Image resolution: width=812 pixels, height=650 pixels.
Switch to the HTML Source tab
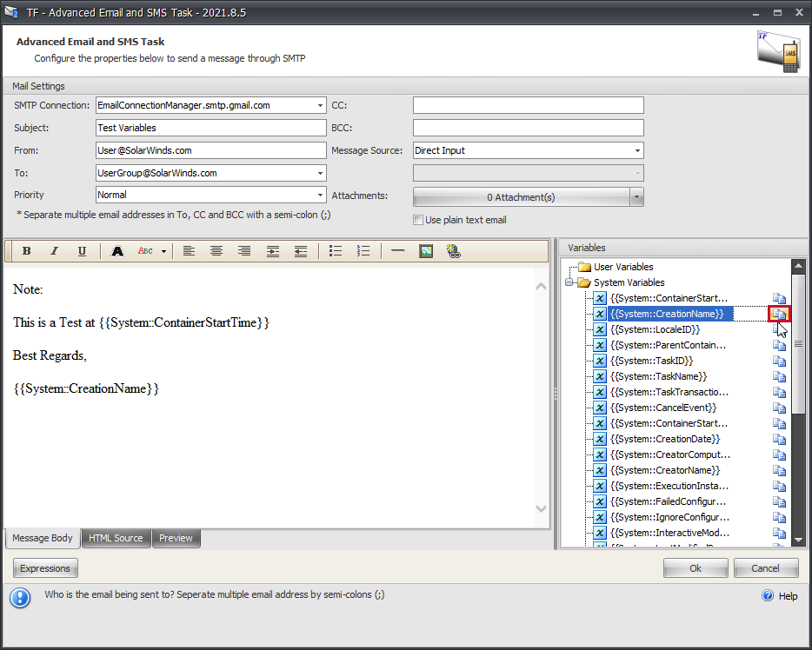point(116,538)
